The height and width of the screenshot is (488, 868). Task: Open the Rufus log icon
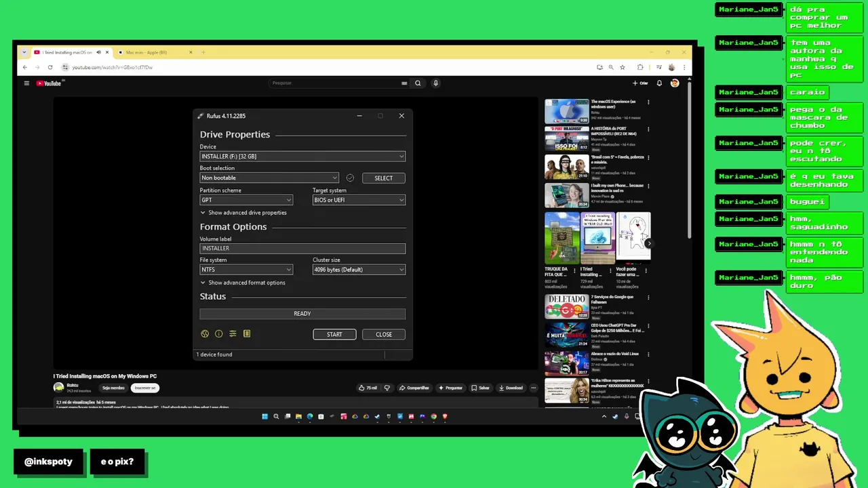click(247, 333)
